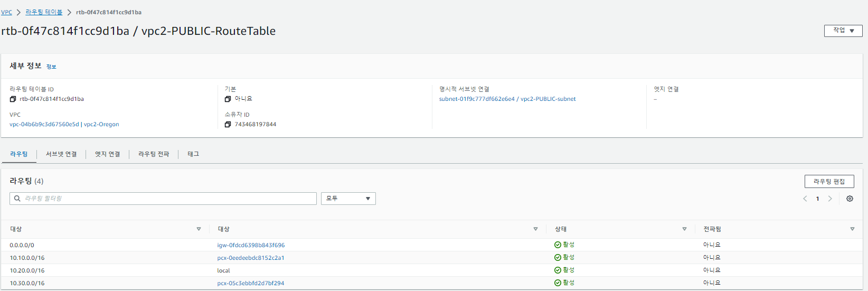Screen dimensions: 868x291
Task: Open subnet link vpc2-PUBLIC-subnet
Action: (507, 99)
